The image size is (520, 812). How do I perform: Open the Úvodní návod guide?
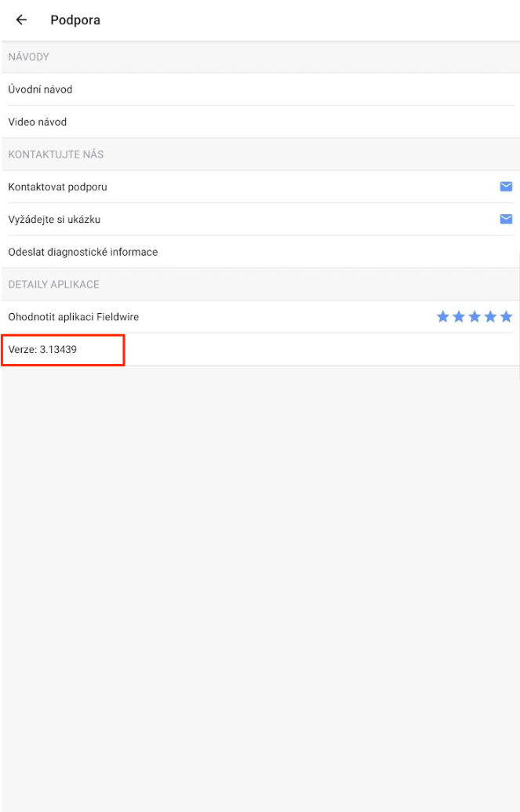pos(41,89)
